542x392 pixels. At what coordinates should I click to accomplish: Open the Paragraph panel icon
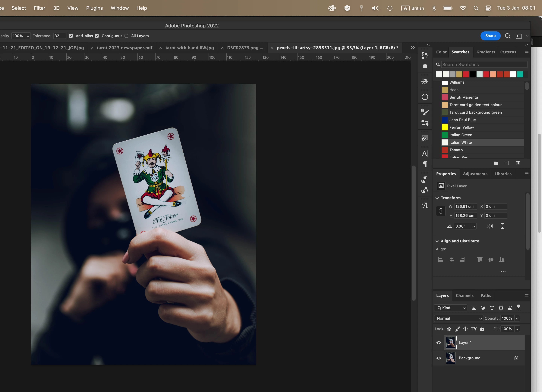click(425, 164)
